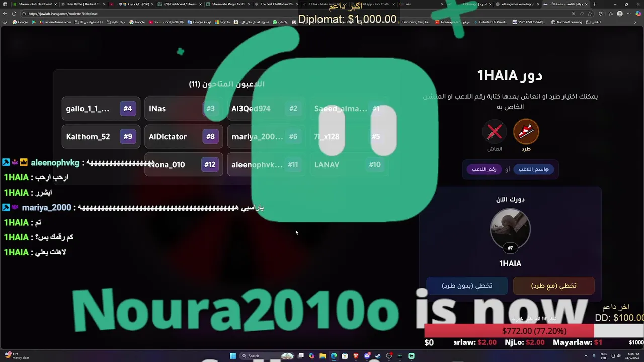Screen dimensions: 644x362
Task: Open Discord from the taskbar
Action: pos(367,356)
